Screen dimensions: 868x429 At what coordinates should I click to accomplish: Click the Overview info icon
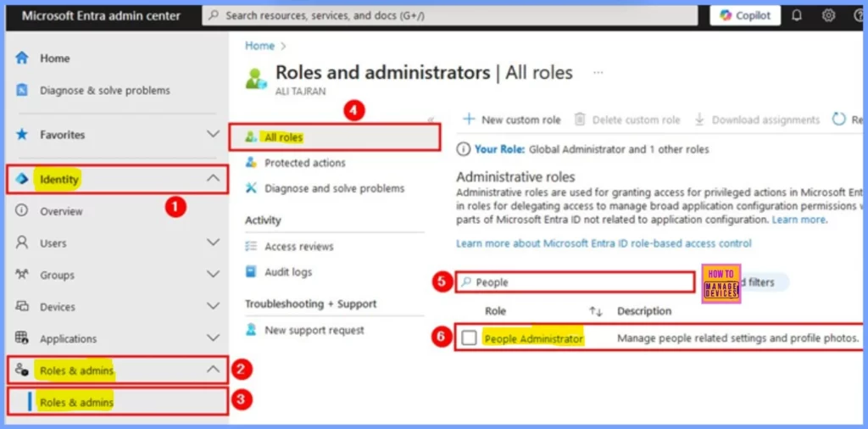click(x=21, y=211)
